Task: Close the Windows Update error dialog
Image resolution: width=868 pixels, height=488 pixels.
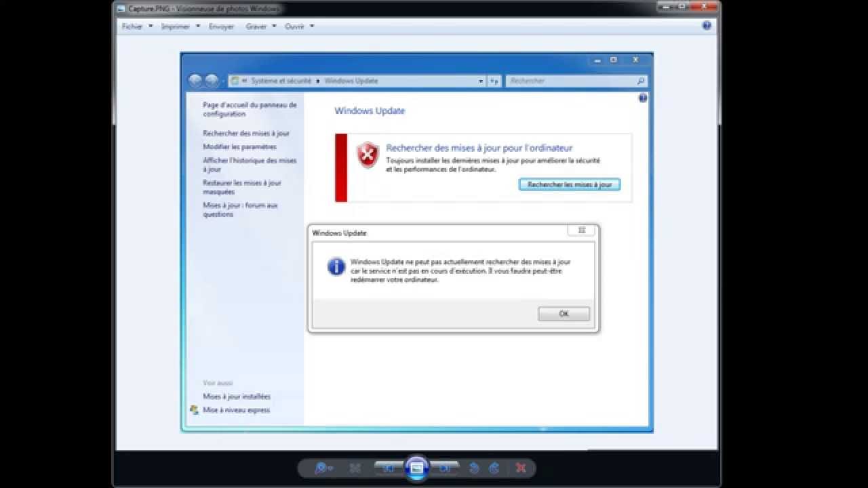Action: (581, 230)
